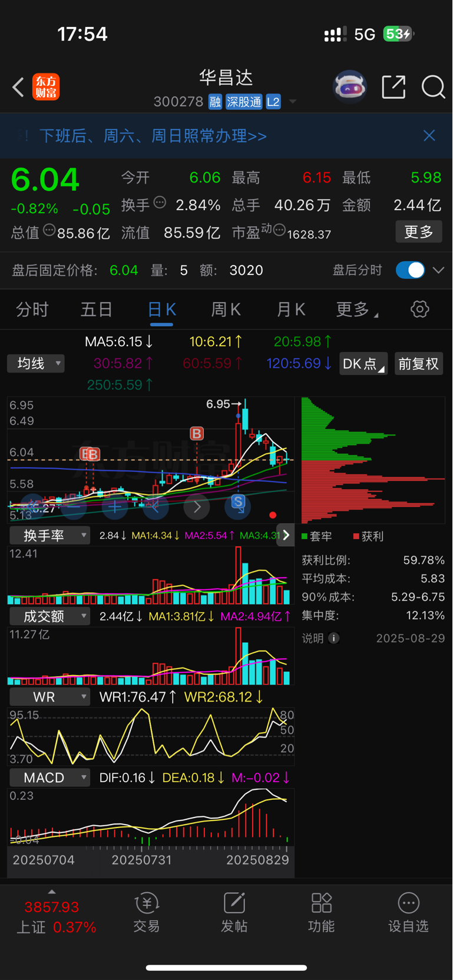
Task: Open 功能 functions icon in bottom bar
Action: tap(321, 913)
